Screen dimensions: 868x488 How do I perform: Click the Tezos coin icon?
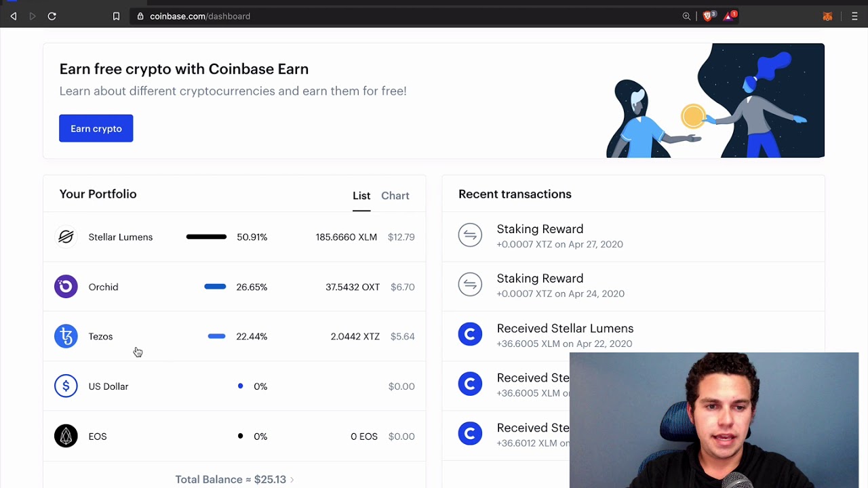[x=66, y=336]
